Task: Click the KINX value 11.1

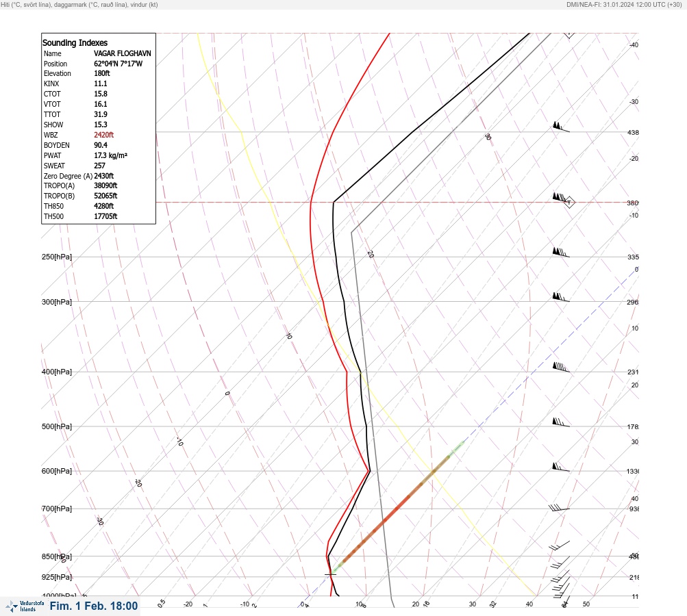Action: (100, 84)
